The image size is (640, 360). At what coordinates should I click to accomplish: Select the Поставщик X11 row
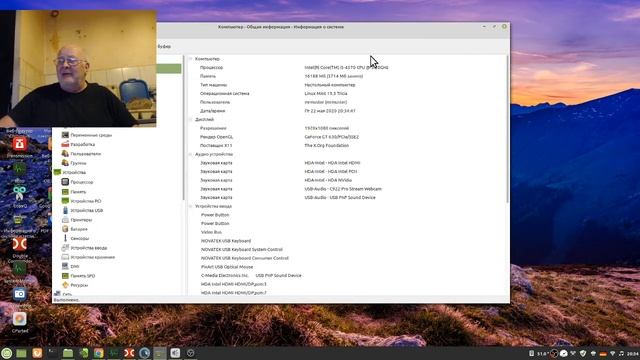coord(347,145)
